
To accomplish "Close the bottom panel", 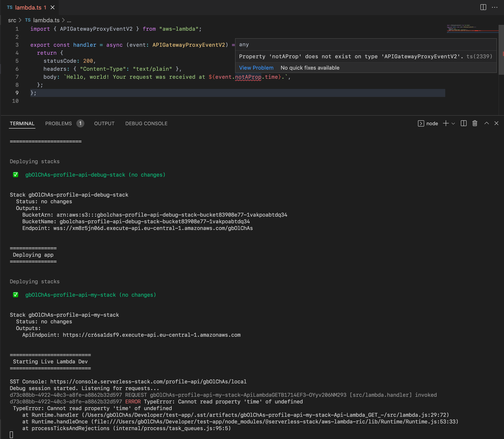I will [496, 123].
